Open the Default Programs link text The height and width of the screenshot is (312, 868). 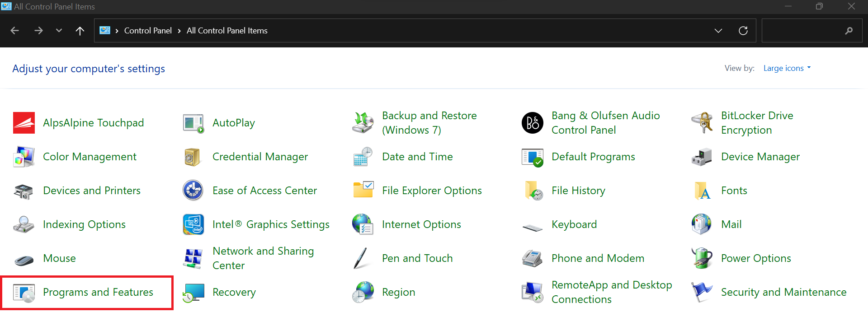point(593,157)
